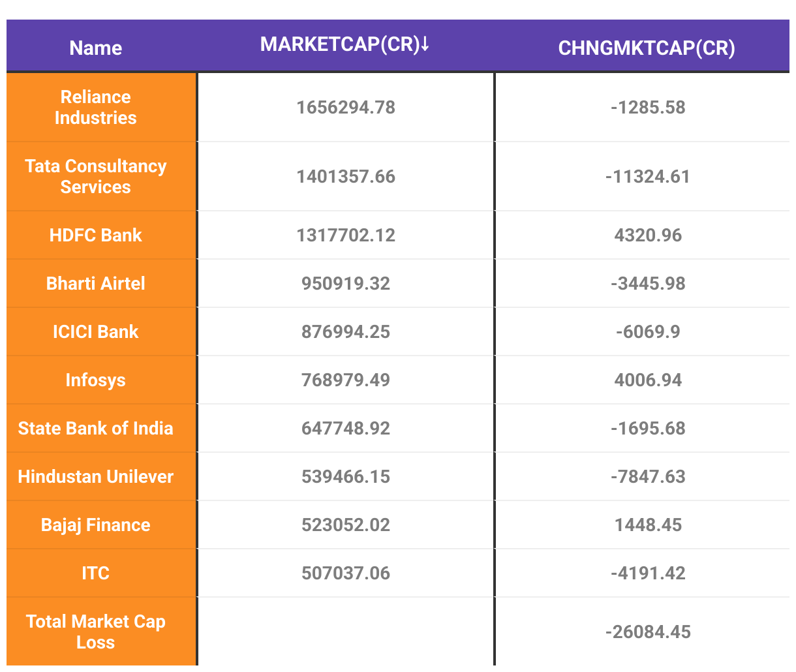Click State Bank of India name

[96, 428]
